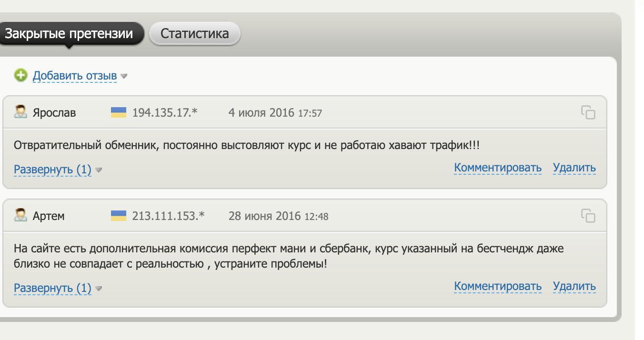Click the avatar icon of Артем
Viewport: 644px width, 340px height.
[x=20, y=215]
